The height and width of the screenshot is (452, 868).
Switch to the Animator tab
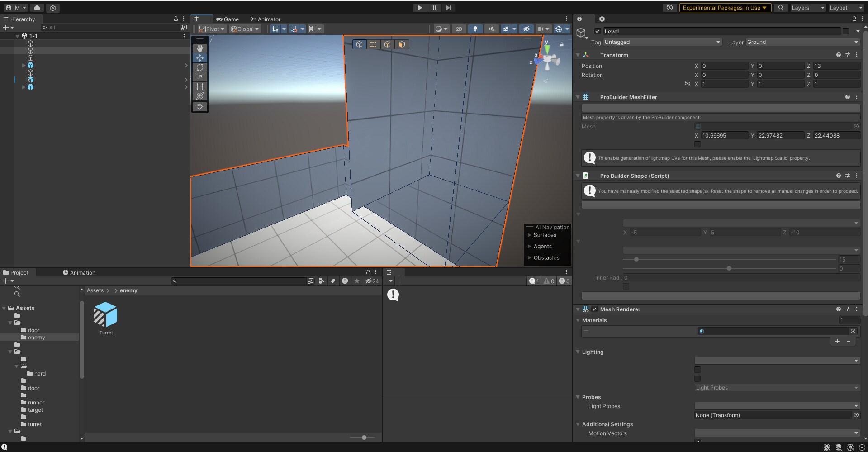pyautogui.click(x=266, y=19)
